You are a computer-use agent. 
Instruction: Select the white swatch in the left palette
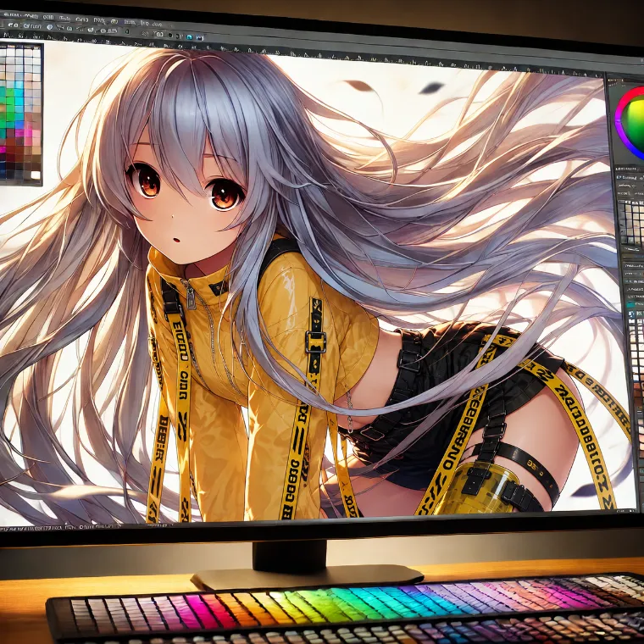click(x=36, y=175)
